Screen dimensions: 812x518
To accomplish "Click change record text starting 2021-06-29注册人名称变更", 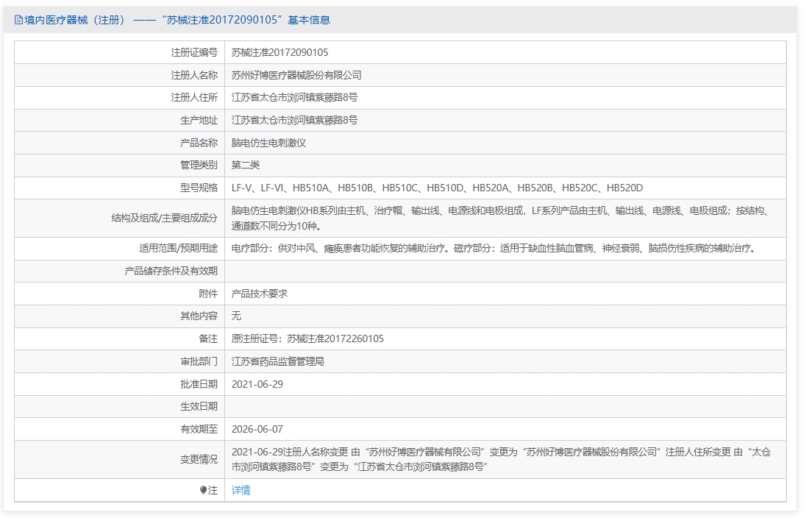I will coord(501,459).
